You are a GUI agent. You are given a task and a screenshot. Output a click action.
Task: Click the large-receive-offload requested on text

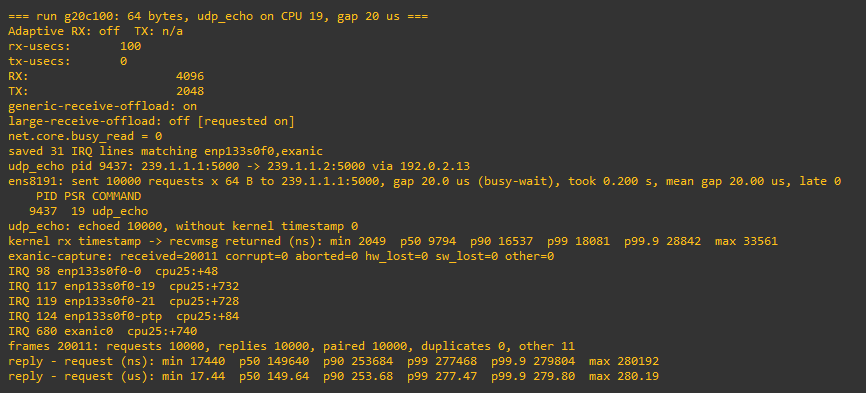coord(246,121)
